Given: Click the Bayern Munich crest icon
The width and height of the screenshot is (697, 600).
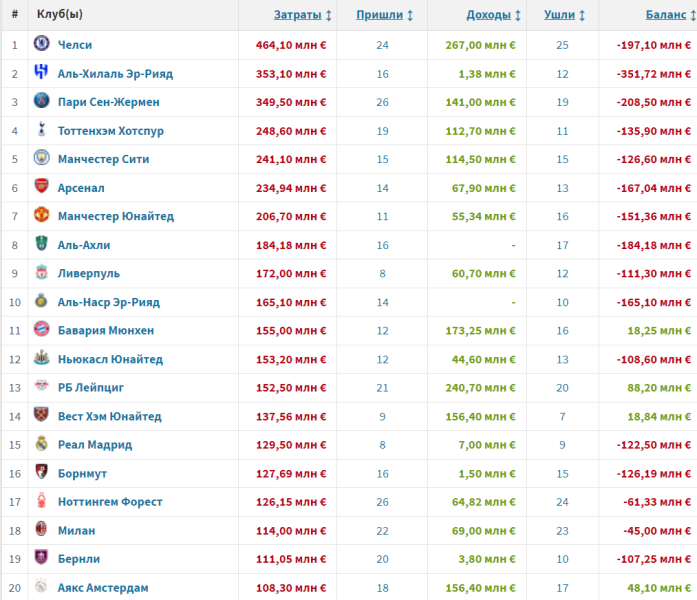Looking at the screenshot, I should click(x=41, y=330).
